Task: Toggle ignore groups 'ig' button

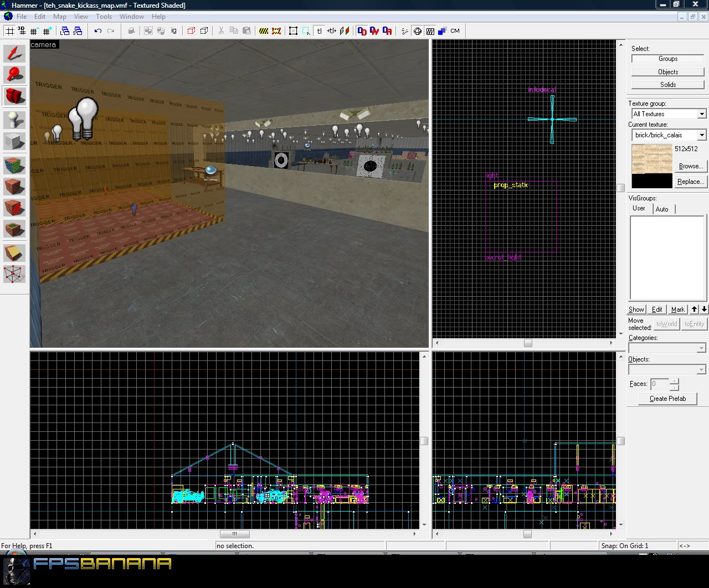Action: (174, 31)
